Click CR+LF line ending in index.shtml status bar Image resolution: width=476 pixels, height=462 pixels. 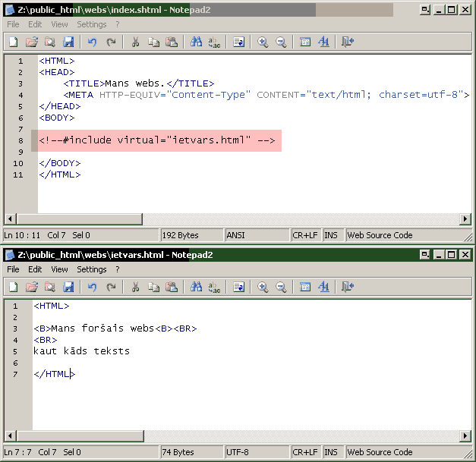(306, 235)
